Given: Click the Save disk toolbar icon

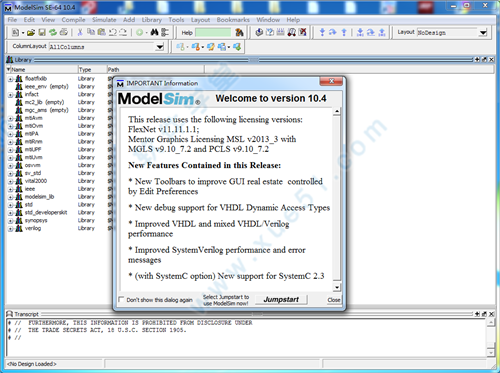Looking at the screenshot, I should pos(42,32).
